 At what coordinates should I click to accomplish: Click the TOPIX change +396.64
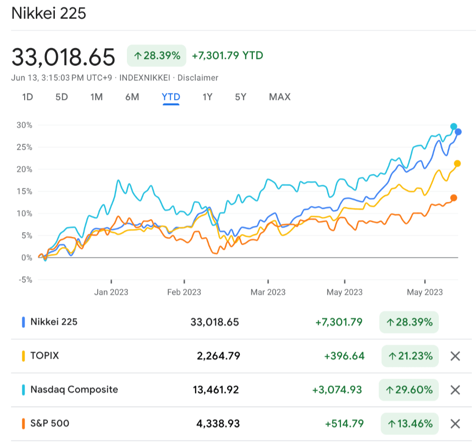tap(344, 356)
